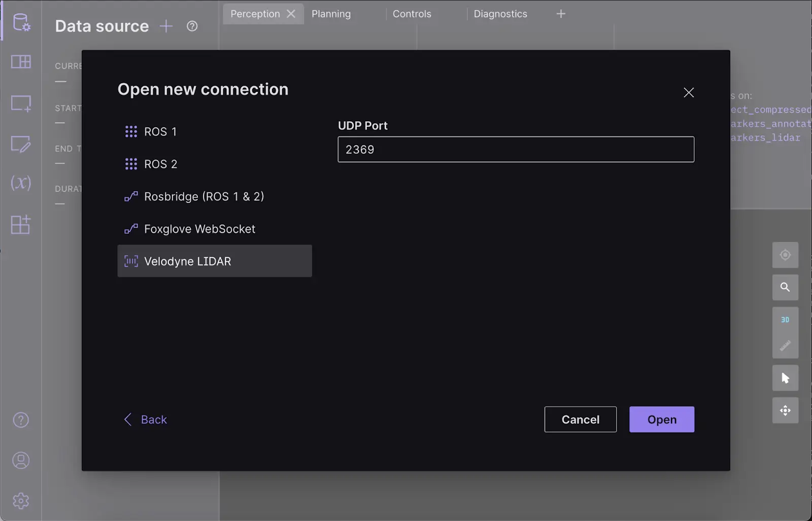Open the Help panel

(x=20, y=420)
